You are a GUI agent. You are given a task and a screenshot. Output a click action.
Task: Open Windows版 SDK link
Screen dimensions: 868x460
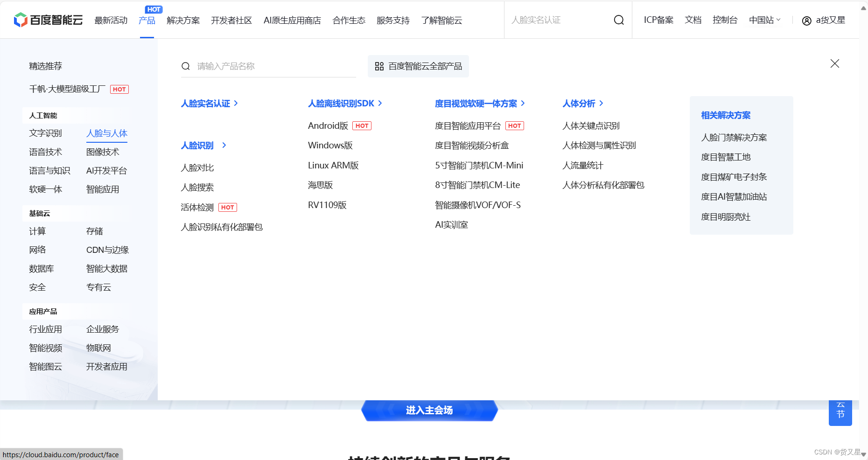[330, 146]
